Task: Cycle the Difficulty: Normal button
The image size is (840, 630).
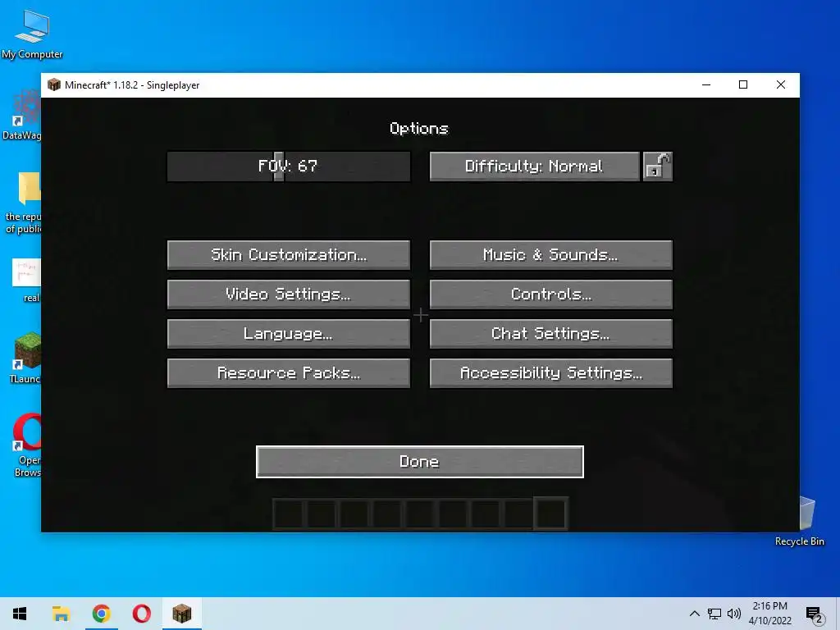Action: [535, 167]
